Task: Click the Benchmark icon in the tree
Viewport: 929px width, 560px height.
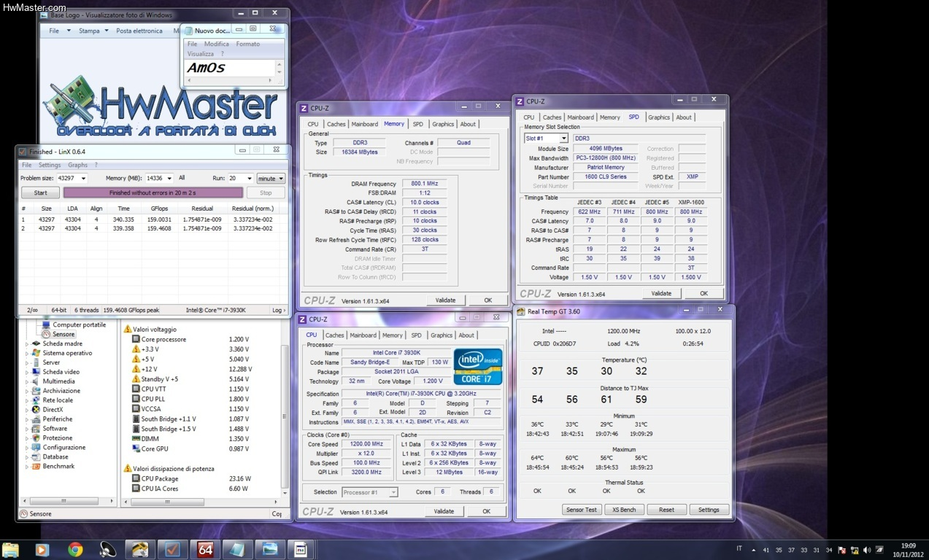Action: (x=36, y=467)
